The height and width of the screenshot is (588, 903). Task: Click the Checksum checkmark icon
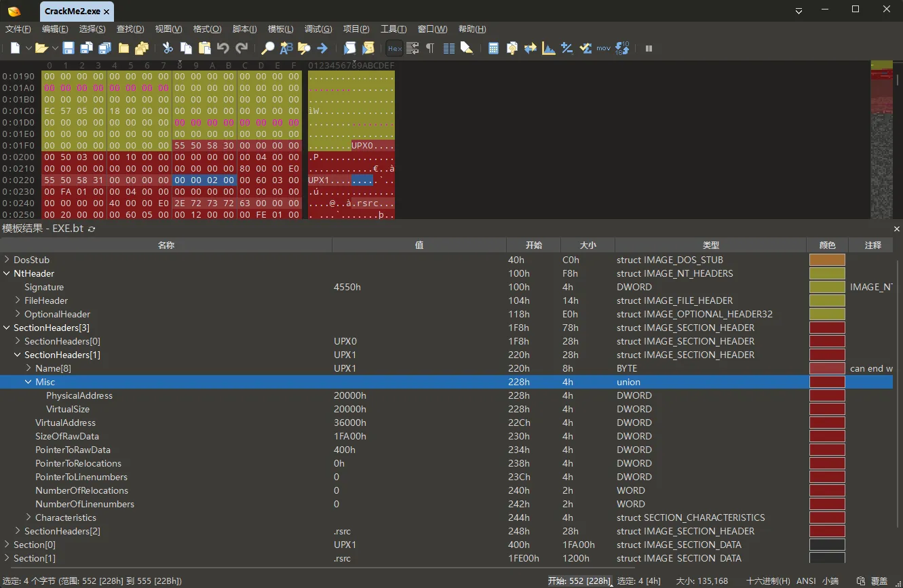(x=585, y=48)
